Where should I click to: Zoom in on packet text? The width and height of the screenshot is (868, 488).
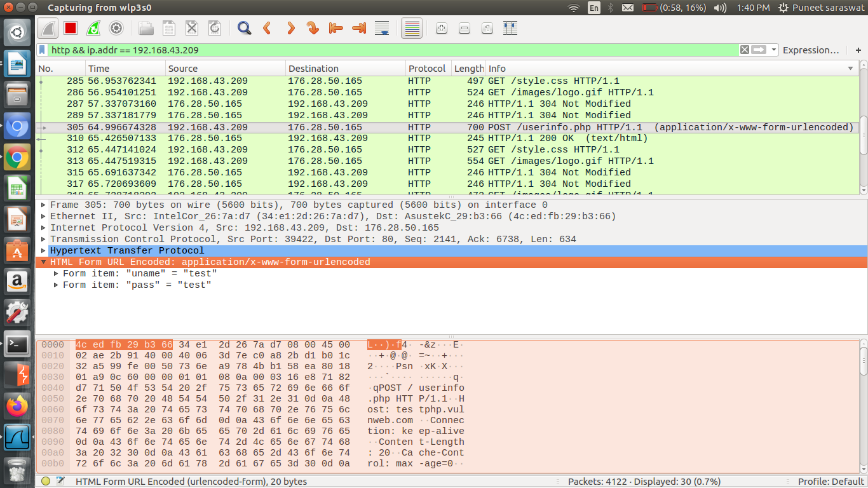pyautogui.click(x=442, y=28)
